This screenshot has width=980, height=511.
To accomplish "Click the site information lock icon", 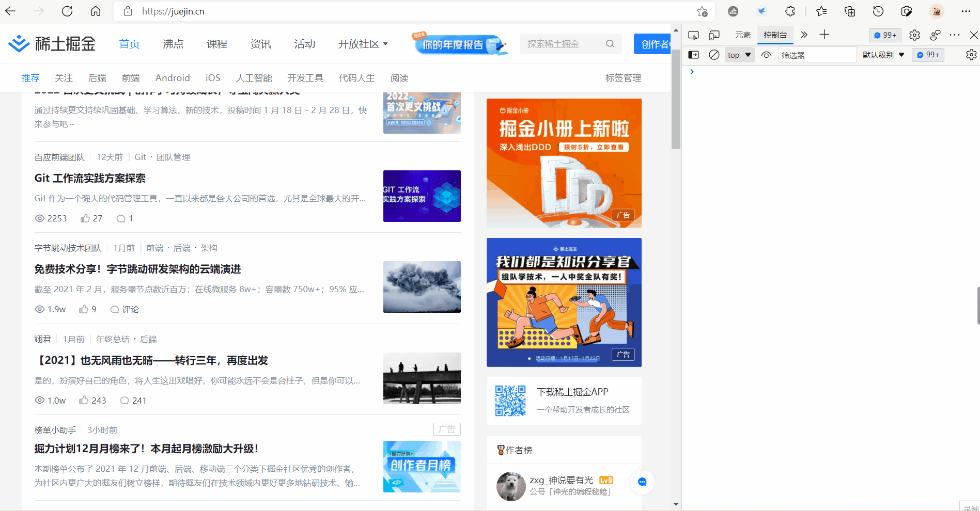I will click(128, 11).
